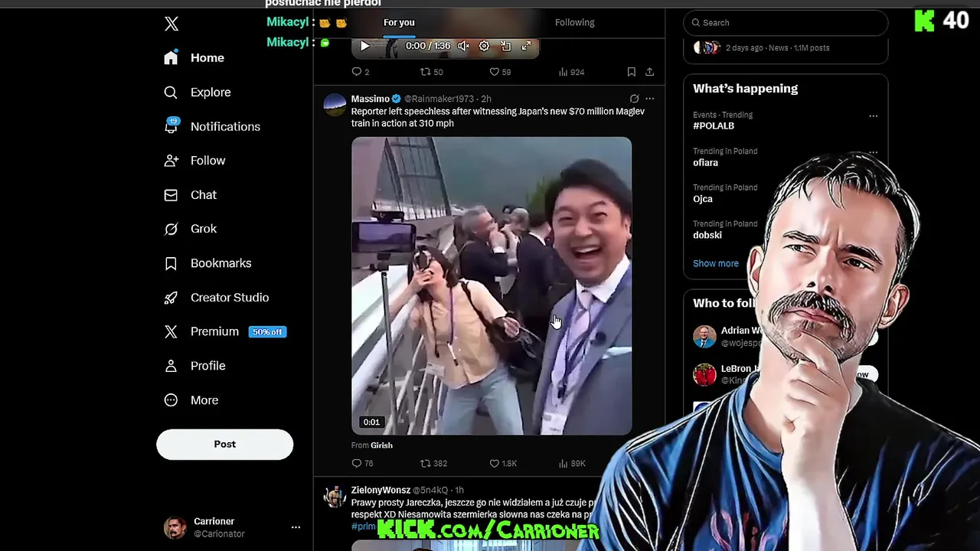Open the #POLALB trending topic
The height and width of the screenshot is (551, 980).
pyautogui.click(x=714, y=126)
